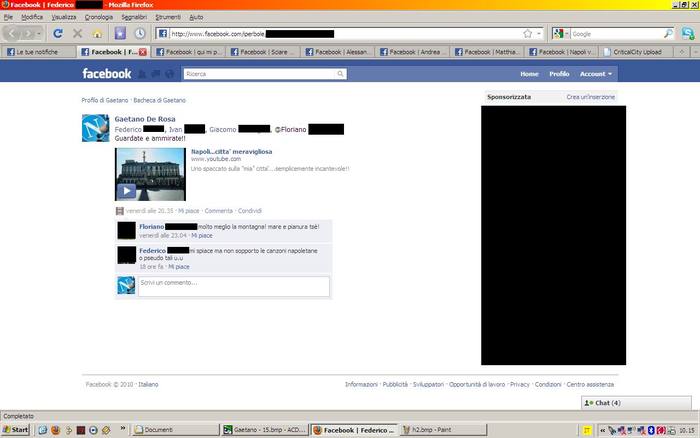Open the Segnalibri menu
This screenshot has height=438, width=700.
134,17
